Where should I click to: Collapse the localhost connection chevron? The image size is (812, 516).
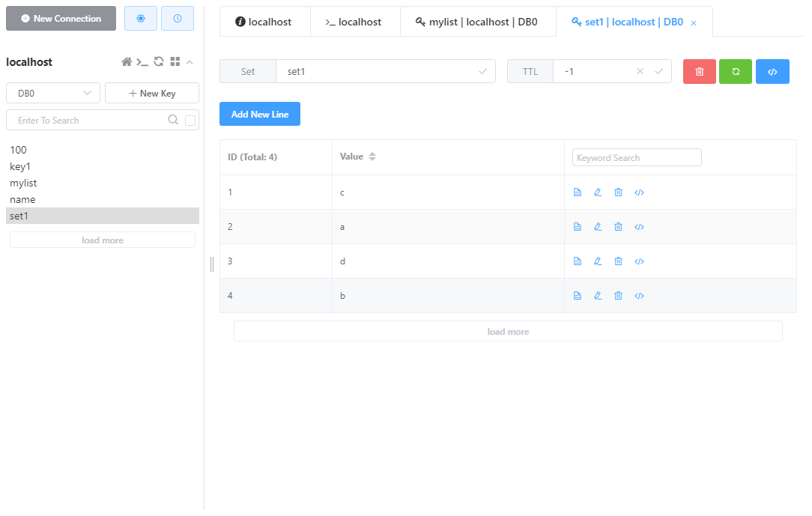click(190, 63)
